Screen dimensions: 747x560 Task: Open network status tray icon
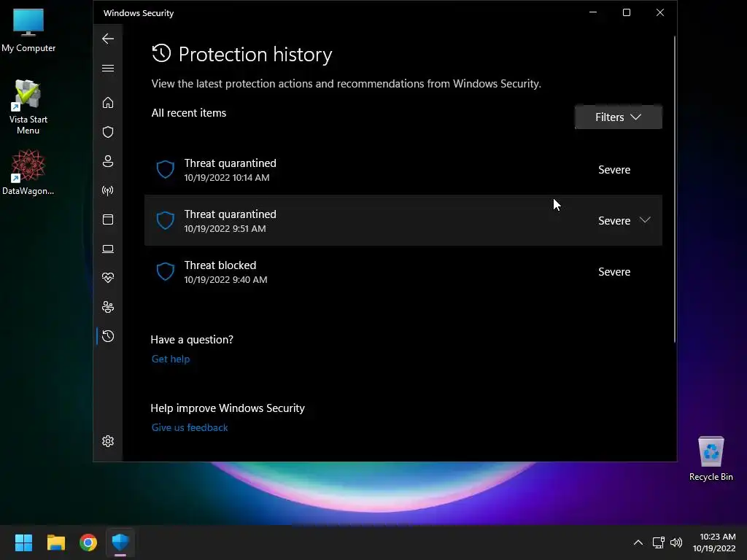coord(659,542)
